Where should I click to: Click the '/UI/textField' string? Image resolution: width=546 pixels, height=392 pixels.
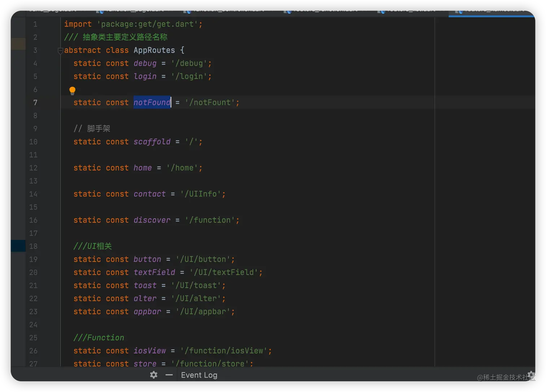click(x=224, y=272)
